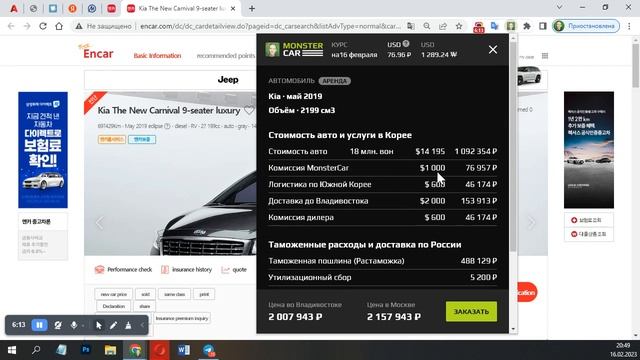640x360 pixels.
Task: Click the share page icon in address bar
Action: (443, 26)
